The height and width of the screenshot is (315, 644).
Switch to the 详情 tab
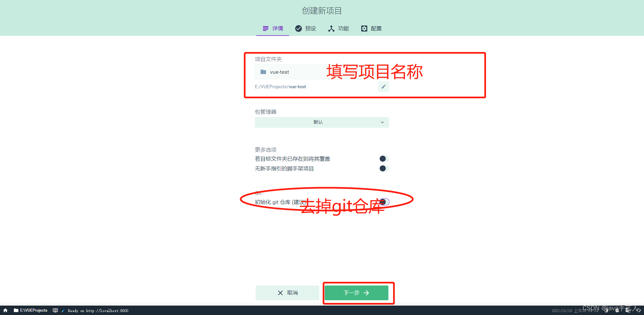(273, 29)
